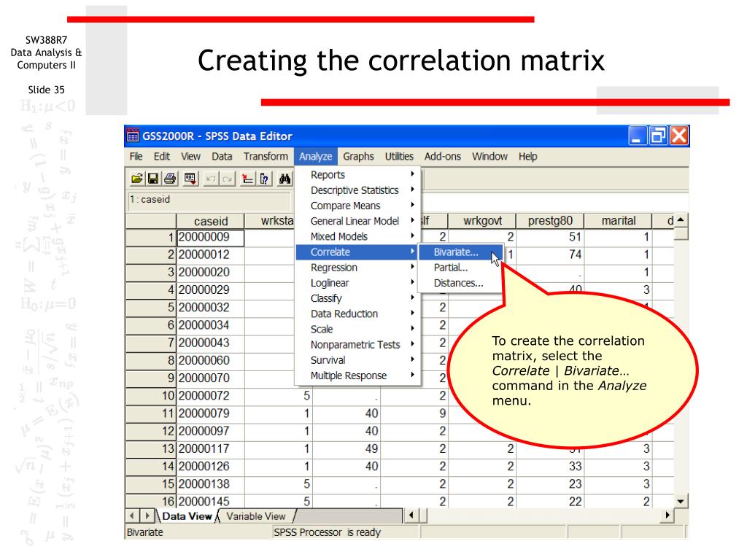Open the File menu
The image size is (747, 560).
136,156
